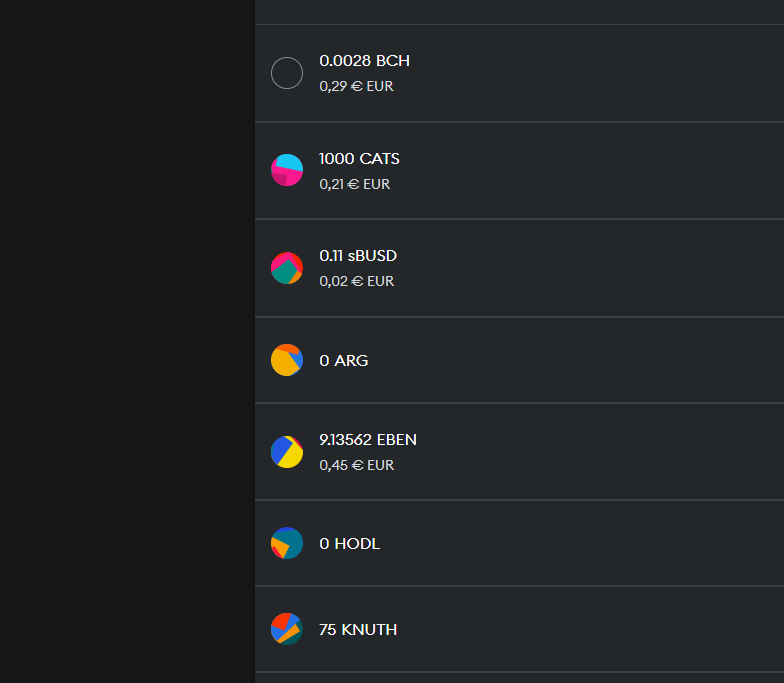This screenshot has width=784, height=683.
Task: Select the 75 KNUTH token label
Action: pyautogui.click(x=358, y=630)
